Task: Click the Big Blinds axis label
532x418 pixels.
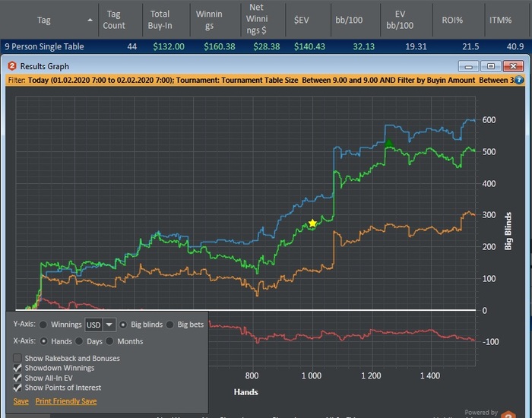Action: click(508, 231)
